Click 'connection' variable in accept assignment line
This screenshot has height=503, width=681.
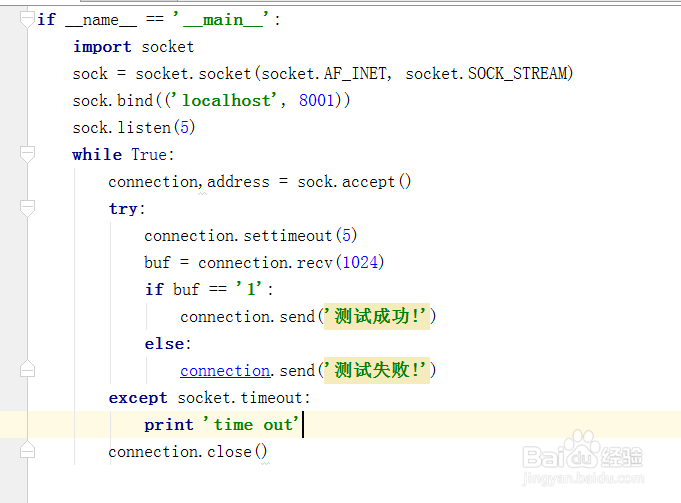(x=153, y=182)
